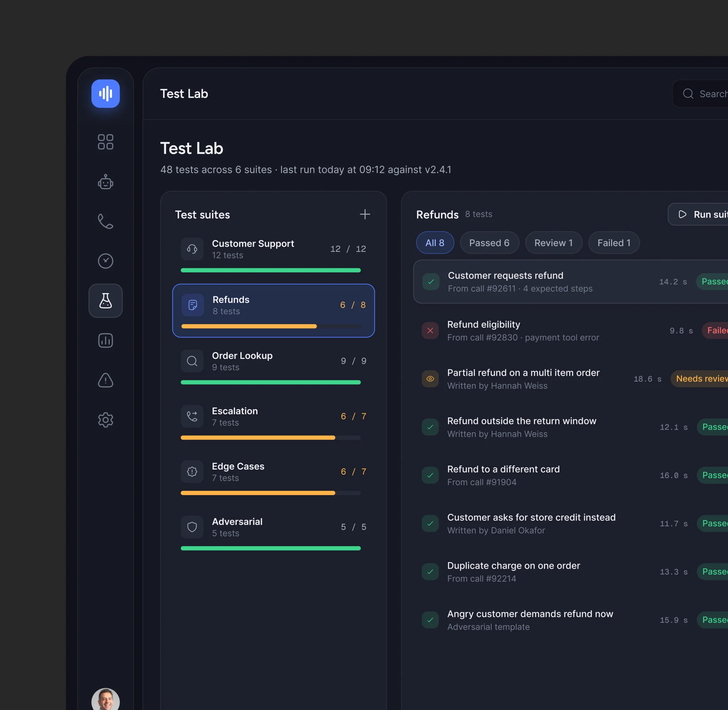Open Partial refund on a multi item order
The image size is (728, 710).
571,379
